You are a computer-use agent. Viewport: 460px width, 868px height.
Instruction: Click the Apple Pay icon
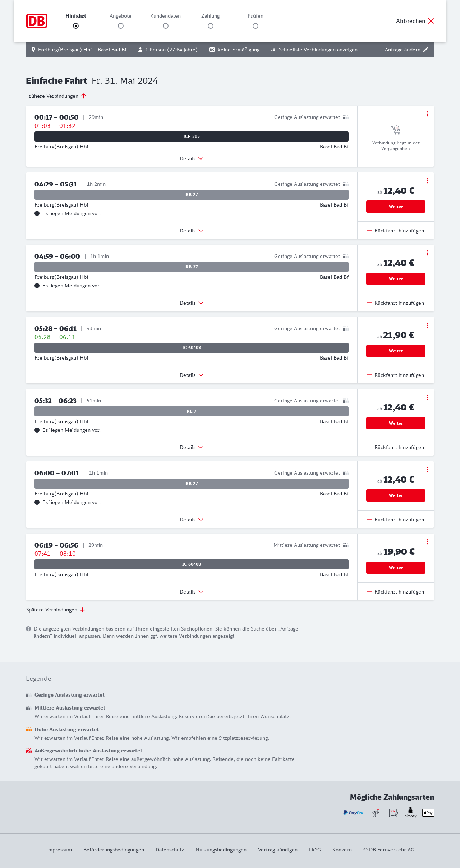(428, 813)
